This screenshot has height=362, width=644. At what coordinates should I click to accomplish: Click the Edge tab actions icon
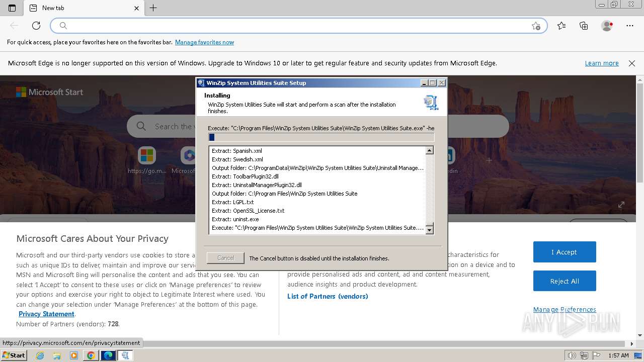click(x=12, y=8)
